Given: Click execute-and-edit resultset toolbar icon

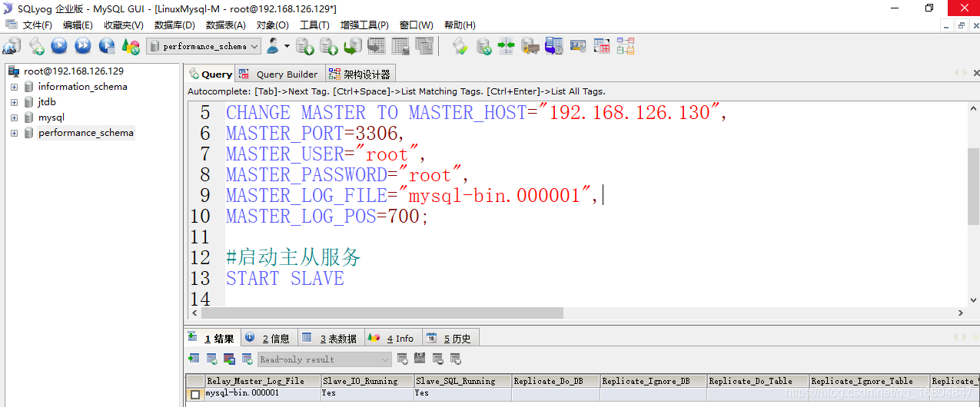Looking at the screenshot, I should 107,46.
